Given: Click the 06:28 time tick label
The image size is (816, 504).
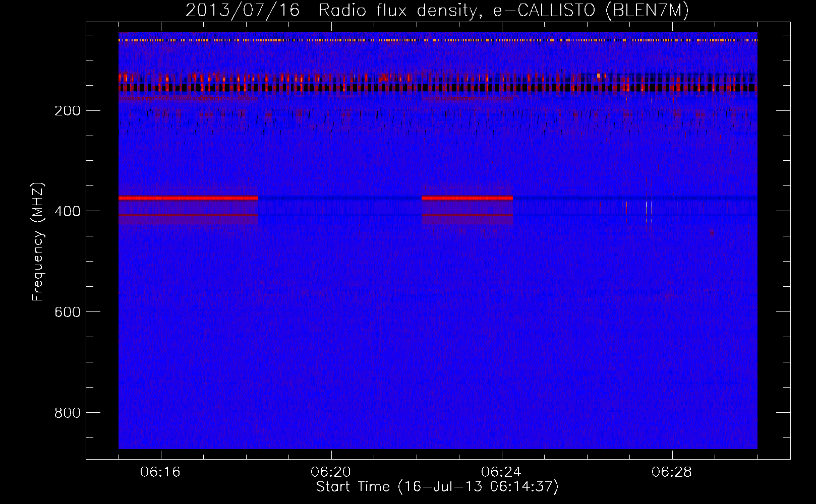Looking at the screenshot, I should 672,472.
